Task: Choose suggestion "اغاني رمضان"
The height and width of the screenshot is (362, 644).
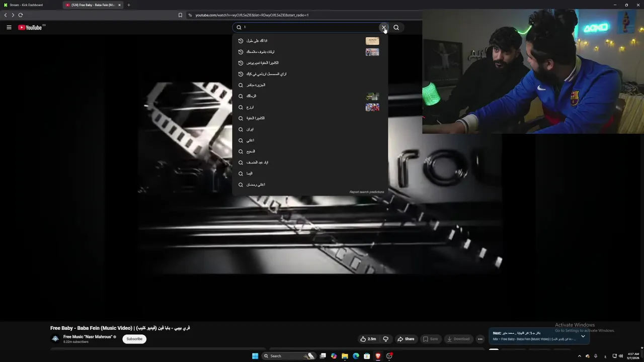Action: pos(309,185)
